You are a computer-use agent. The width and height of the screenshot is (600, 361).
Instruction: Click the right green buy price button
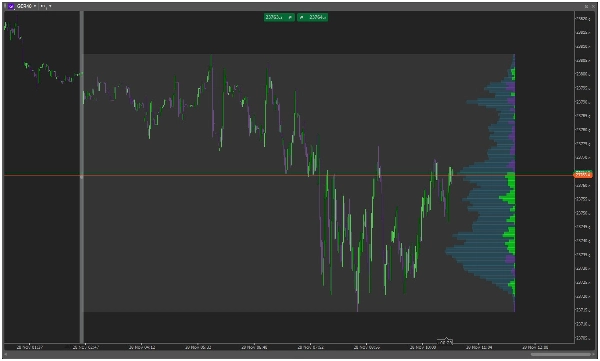coord(312,17)
